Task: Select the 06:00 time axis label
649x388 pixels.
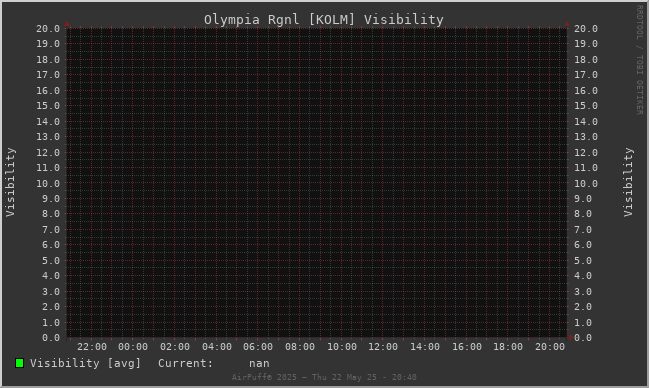Action: (258, 347)
